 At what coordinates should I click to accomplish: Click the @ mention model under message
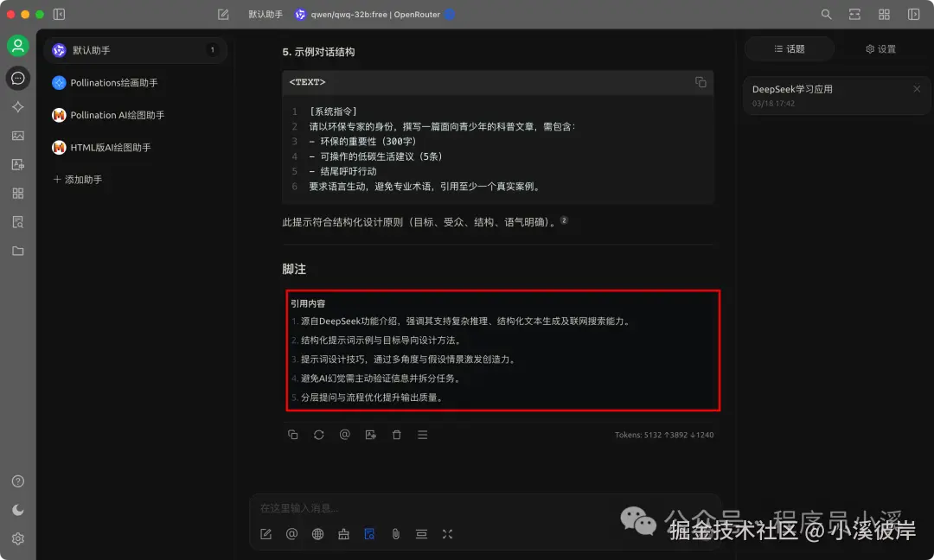pos(344,435)
